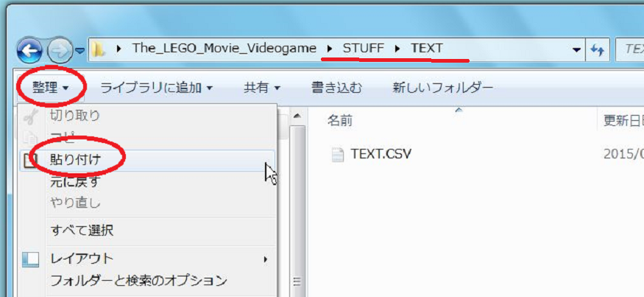Image resolution: width=644 pixels, height=297 pixels.
Task: Click navigation pane scrollbar up arrow
Action: pyautogui.click(x=298, y=116)
